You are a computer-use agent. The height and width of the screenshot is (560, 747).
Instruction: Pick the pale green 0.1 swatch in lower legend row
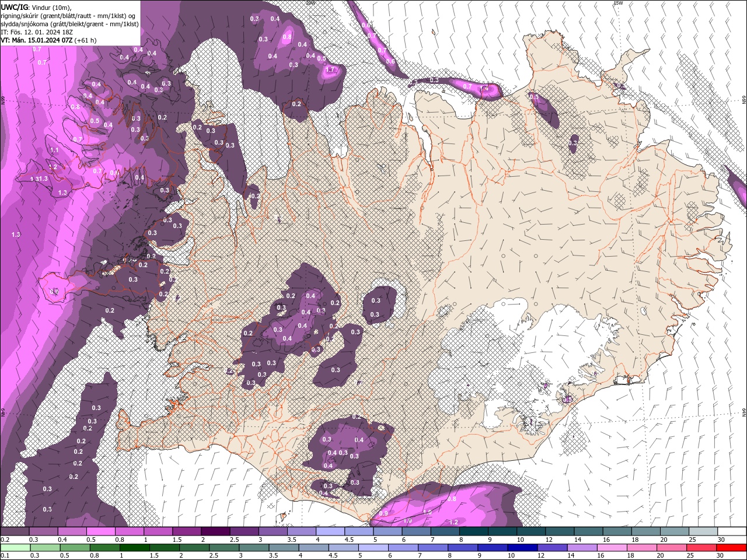coord(15,548)
